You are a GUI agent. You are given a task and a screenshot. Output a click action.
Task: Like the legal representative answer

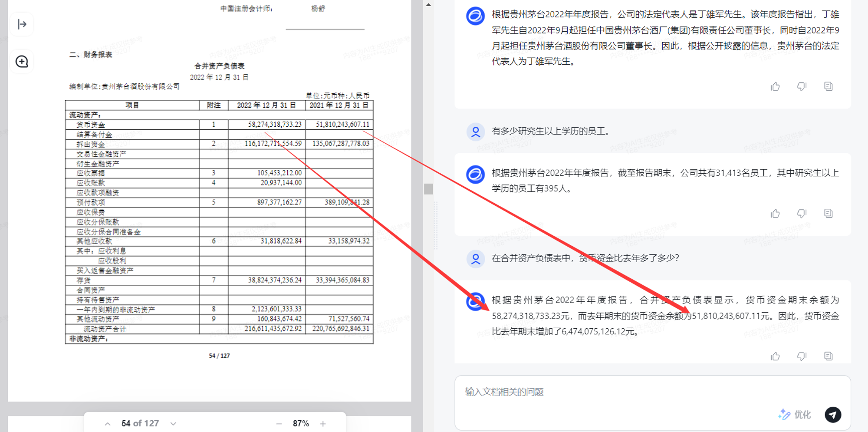(775, 86)
